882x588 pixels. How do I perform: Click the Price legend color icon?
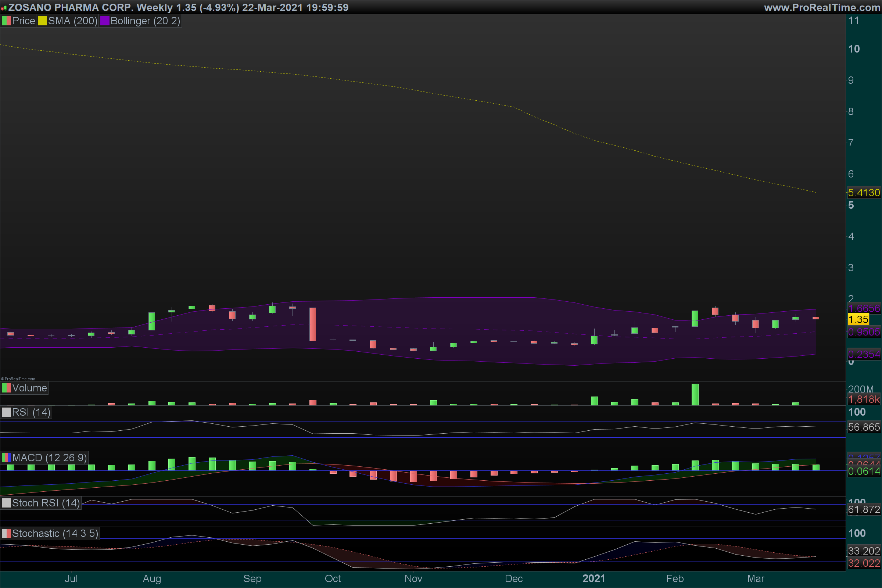coord(6,21)
